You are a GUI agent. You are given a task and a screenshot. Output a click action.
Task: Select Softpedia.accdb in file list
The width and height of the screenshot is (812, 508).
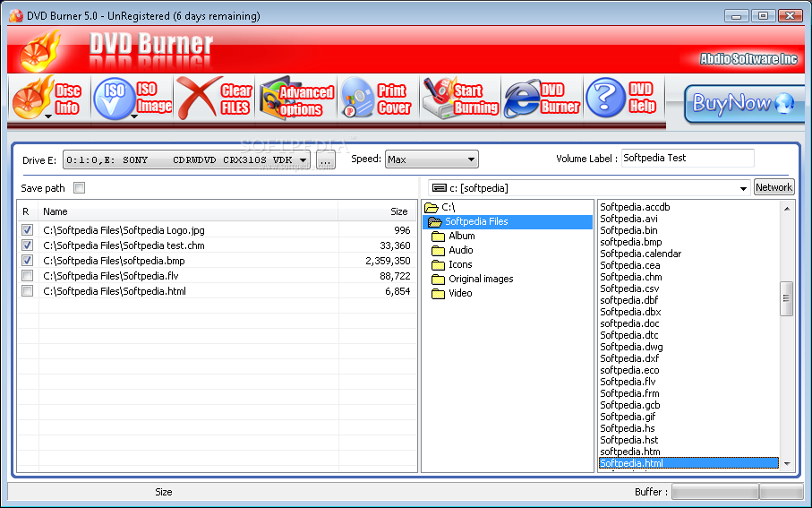(635, 207)
